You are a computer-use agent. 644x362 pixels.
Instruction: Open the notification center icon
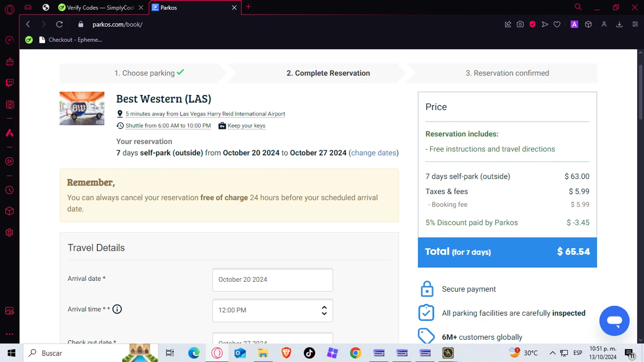630,353
